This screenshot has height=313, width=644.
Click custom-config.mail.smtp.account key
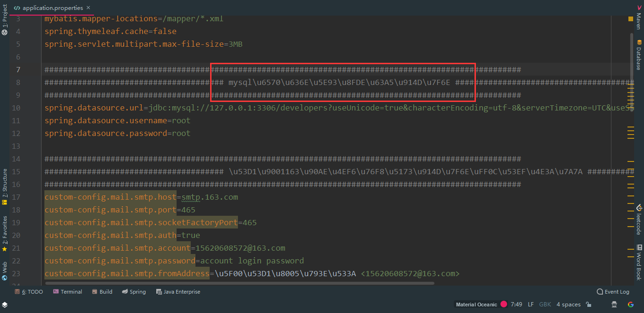coord(118,248)
